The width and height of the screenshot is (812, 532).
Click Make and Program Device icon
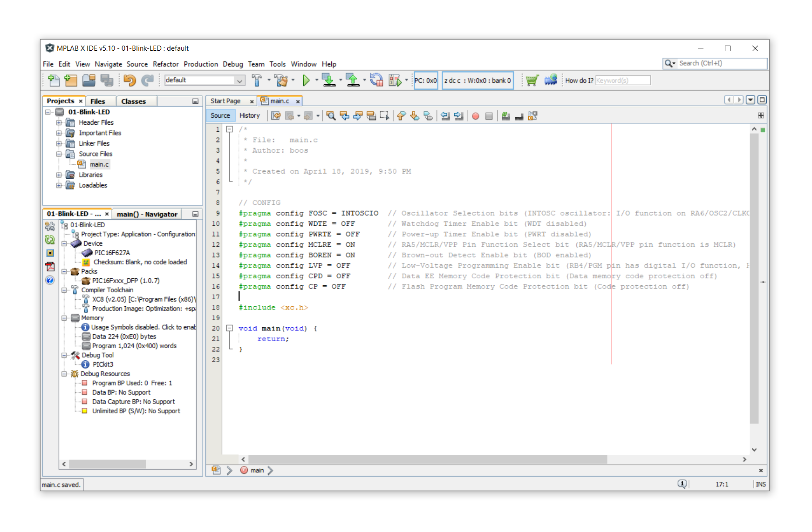coord(328,81)
